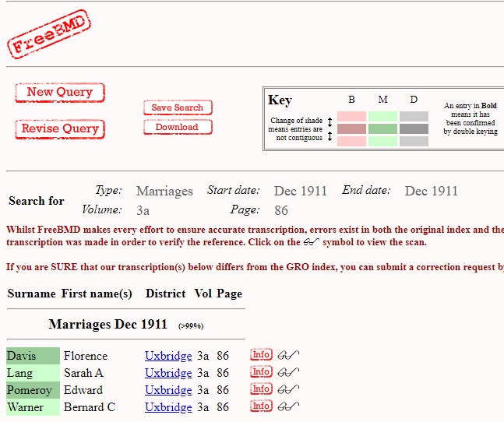The image size is (504, 422).
Task: Open Info for the Lang Sarah A entry
Action: click(x=261, y=372)
